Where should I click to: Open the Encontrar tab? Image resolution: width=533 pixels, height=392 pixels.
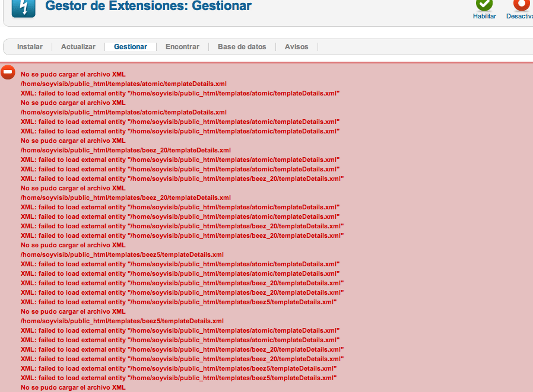183,47
